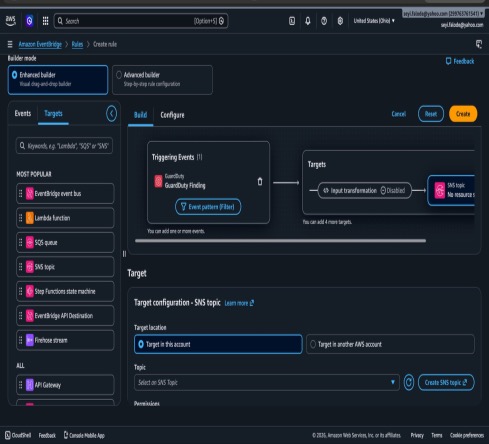The height and width of the screenshot is (444, 489).
Task: Select the API Gateway target
Action: pyautogui.click(x=65, y=385)
